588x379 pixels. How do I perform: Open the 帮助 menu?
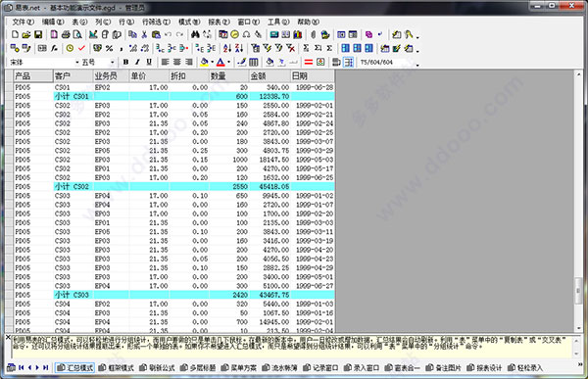point(309,22)
